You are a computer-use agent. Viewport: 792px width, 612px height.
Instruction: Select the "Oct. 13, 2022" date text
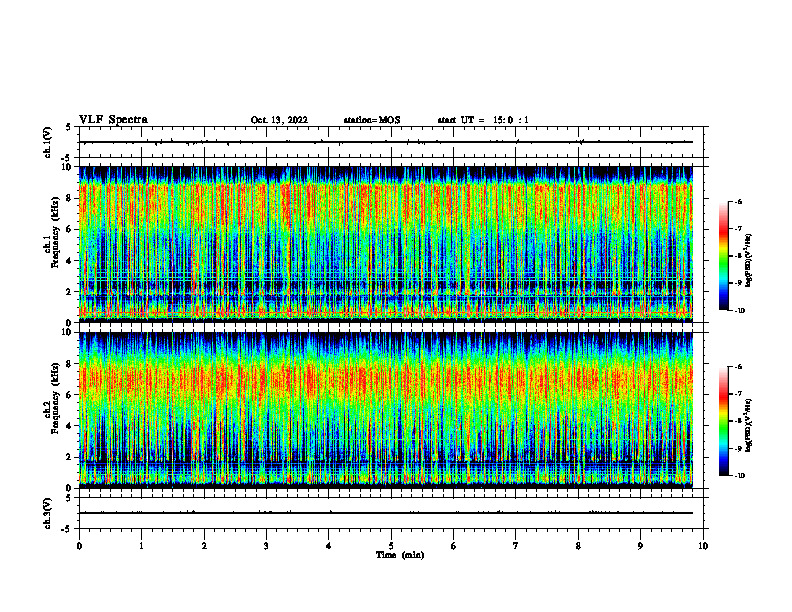[279, 120]
